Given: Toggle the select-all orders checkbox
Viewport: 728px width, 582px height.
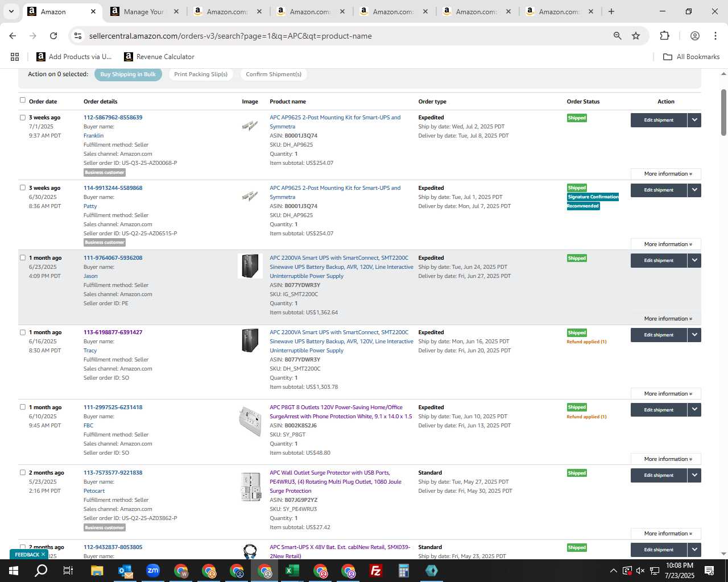Looking at the screenshot, I should pyautogui.click(x=23, y=100).
